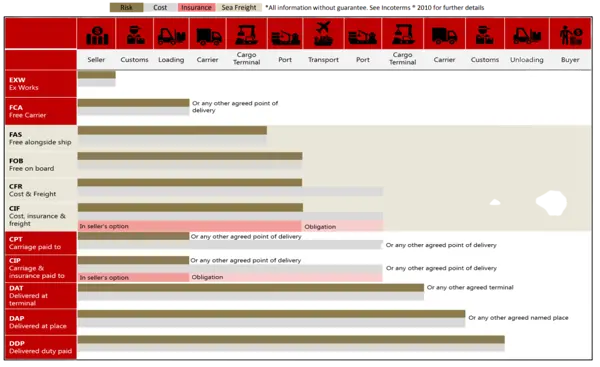Click the brown risk bar in the EXW row
Image resolution: width=600 pixels, height=367 pixels.
96,74
